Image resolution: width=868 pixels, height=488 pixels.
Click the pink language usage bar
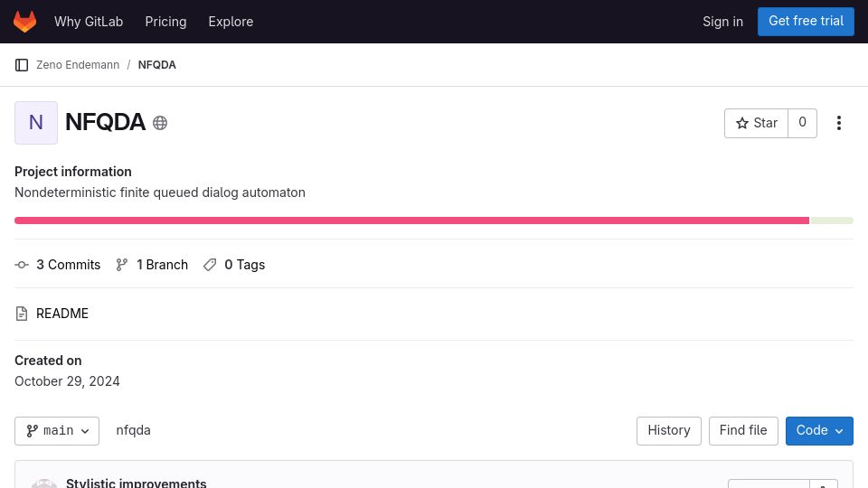pyautogui.click(x=412, y=221)
